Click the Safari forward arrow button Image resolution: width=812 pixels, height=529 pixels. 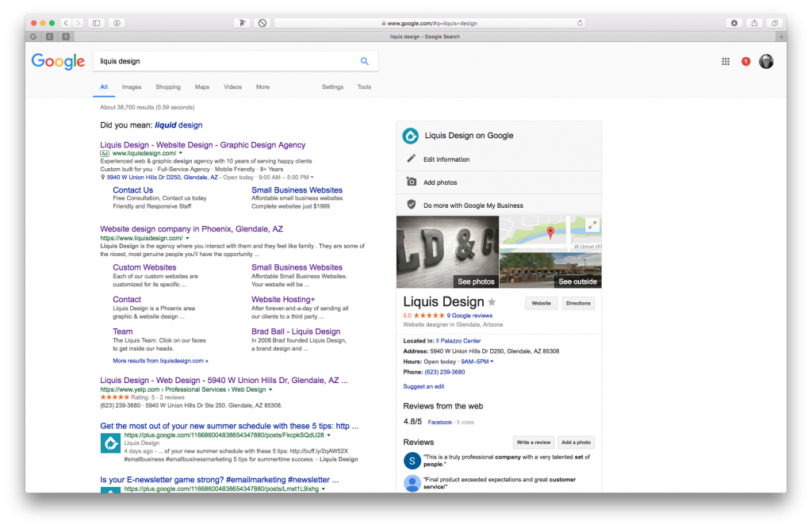coord(79,23)
